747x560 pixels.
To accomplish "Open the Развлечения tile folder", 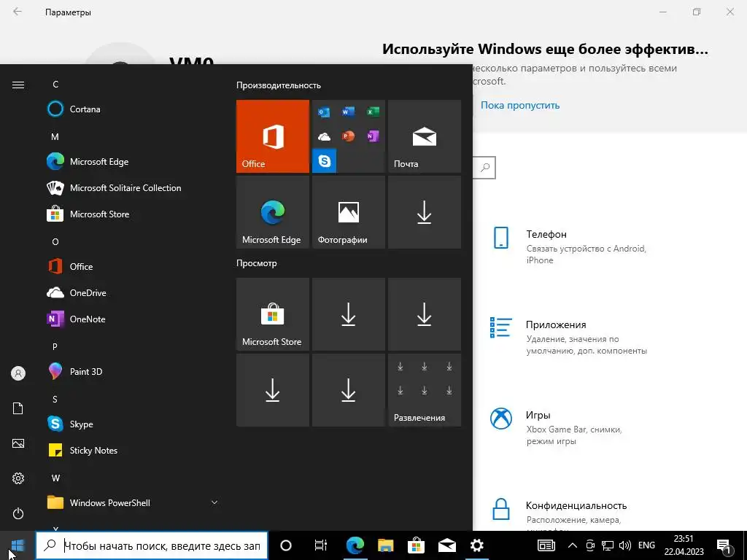I will 425,390.
